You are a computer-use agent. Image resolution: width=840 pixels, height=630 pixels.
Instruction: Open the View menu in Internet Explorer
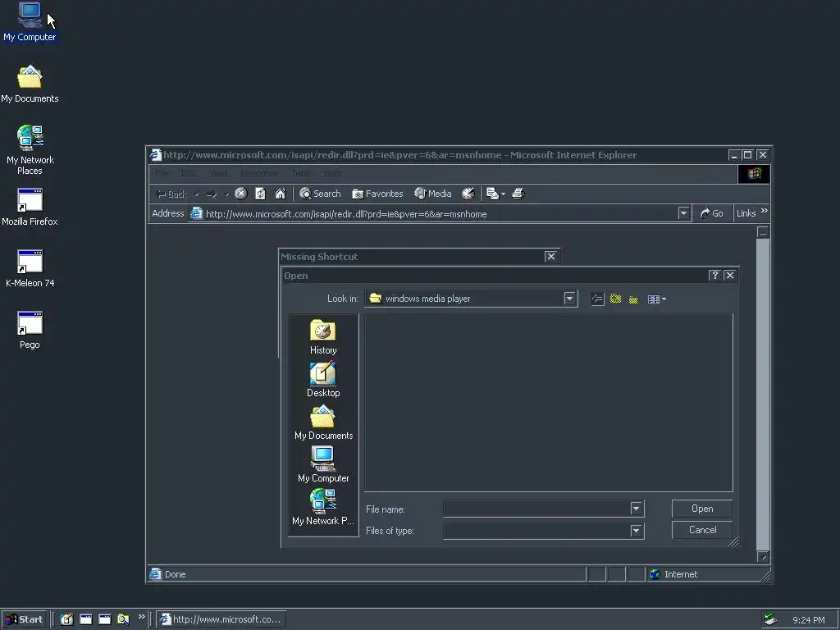[218, 174]
